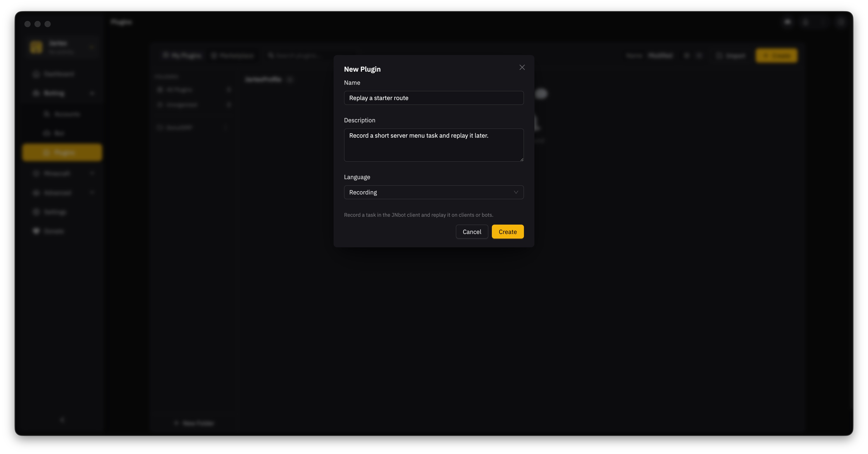
Task: Click the Language dropdown chevron arrow
Action: point(516,192)
